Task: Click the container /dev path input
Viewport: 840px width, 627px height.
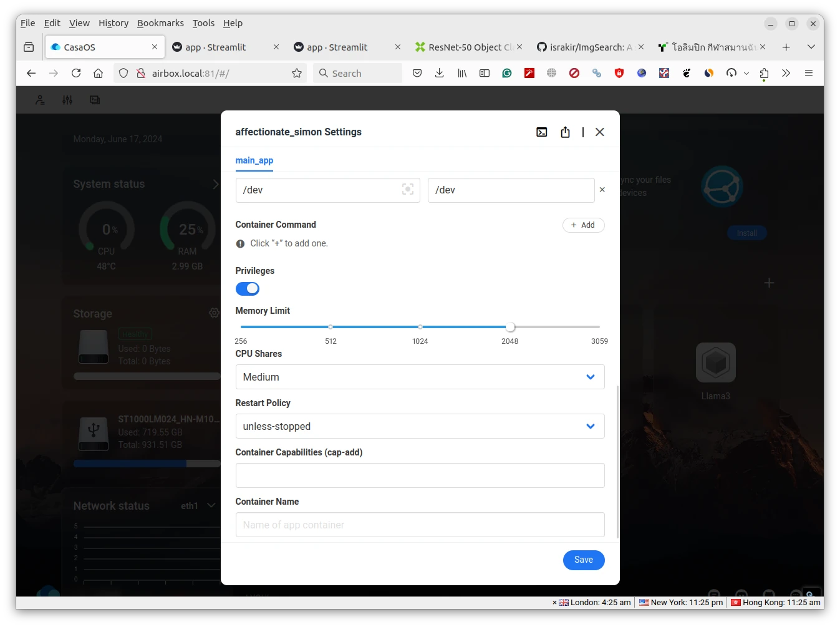Action: point(511,190)
